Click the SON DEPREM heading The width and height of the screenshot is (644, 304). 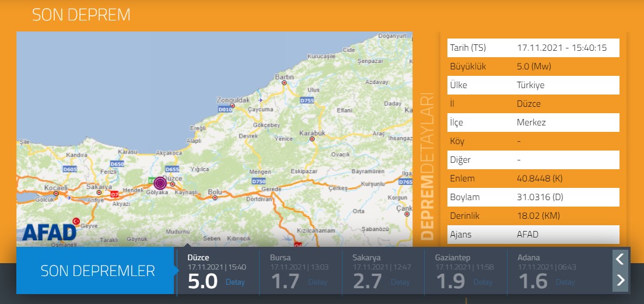[81, 15]
